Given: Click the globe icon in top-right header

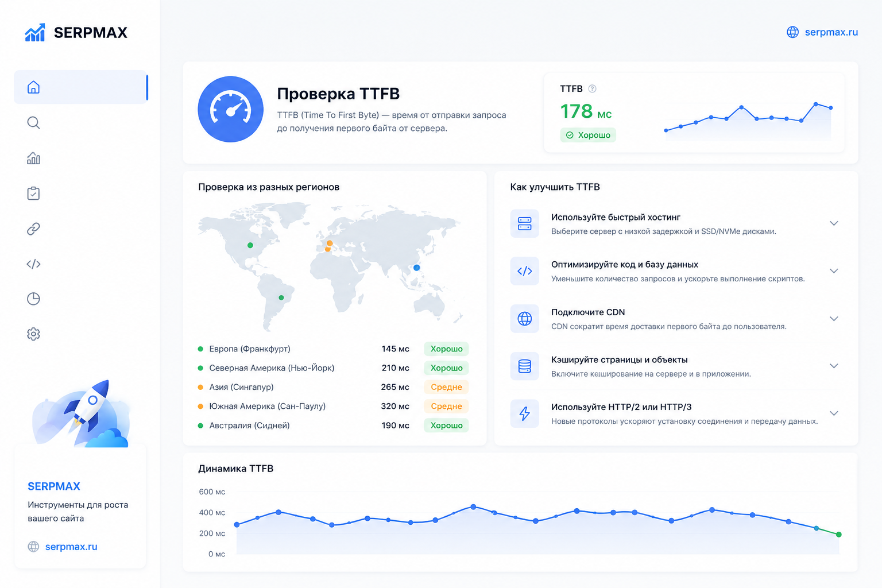Looking at the screenshot, I should point(792,32).
